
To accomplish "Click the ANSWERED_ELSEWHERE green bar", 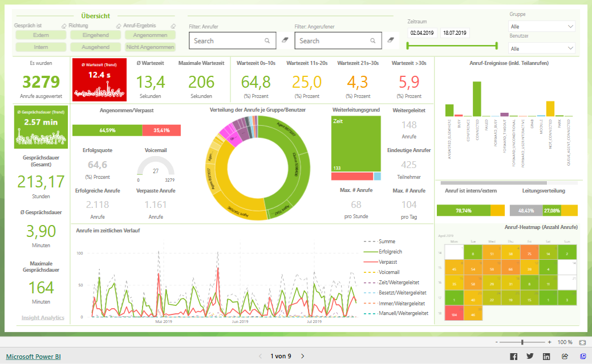I will tap(449, 110).
